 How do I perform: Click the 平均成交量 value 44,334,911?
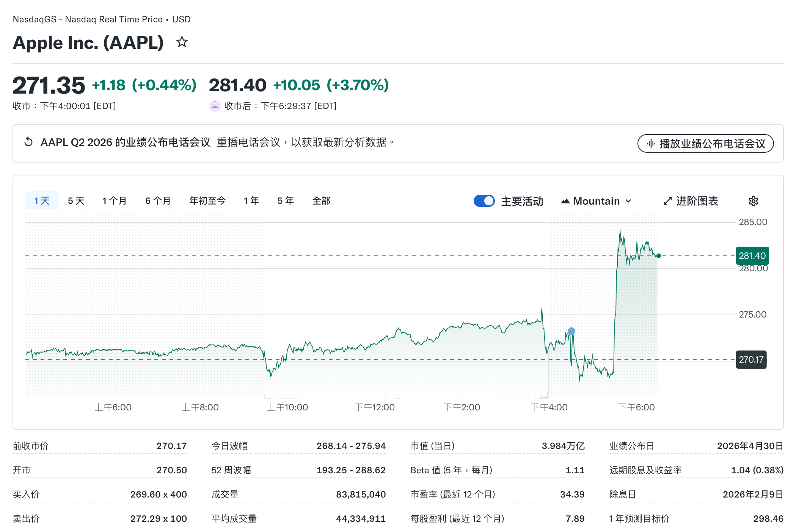point(361,519)
